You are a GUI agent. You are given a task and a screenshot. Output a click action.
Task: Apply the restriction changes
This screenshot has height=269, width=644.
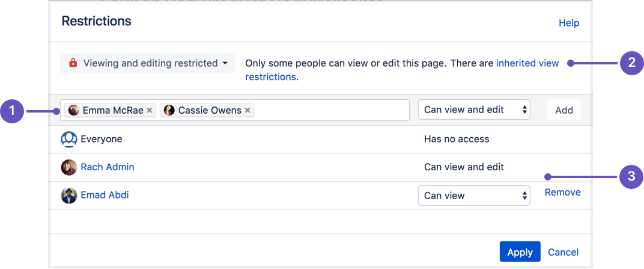tap(520, 252)
